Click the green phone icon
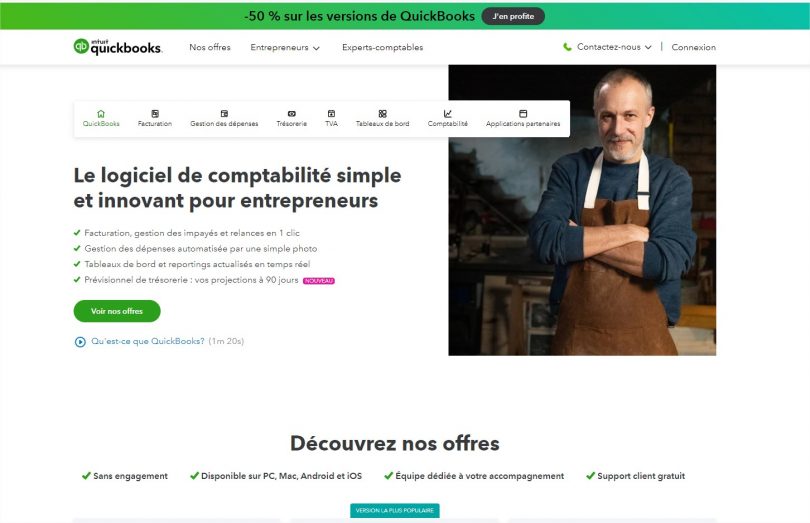Image resolution: width=810 pixels, height=523 pixels. tap(567, 47)
